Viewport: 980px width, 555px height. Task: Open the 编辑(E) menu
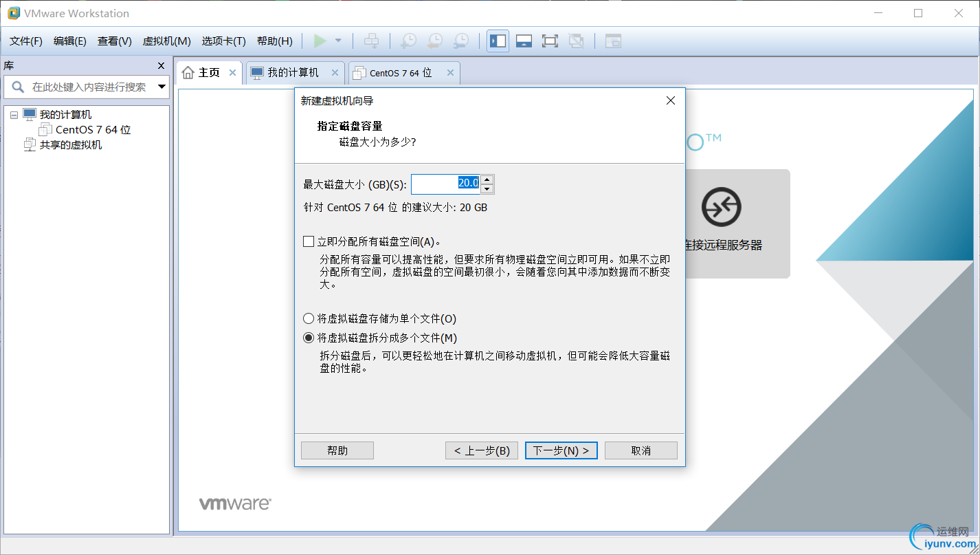click(70, 41)
